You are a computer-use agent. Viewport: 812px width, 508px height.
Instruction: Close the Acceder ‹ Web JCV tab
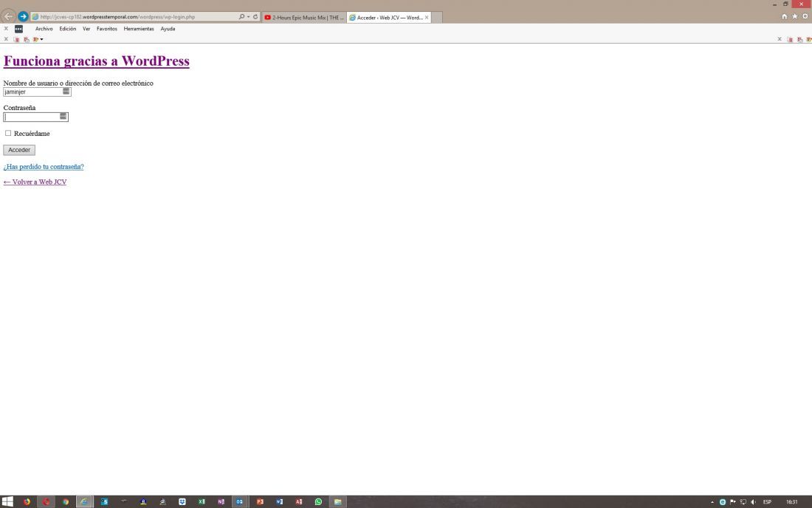coord(427,18)
